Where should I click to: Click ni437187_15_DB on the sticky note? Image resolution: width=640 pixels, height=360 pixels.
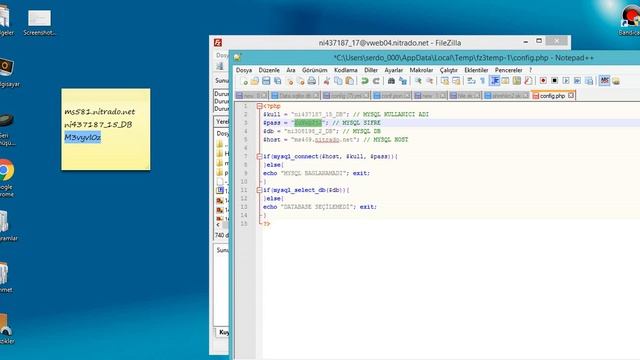tap(98, 124)
